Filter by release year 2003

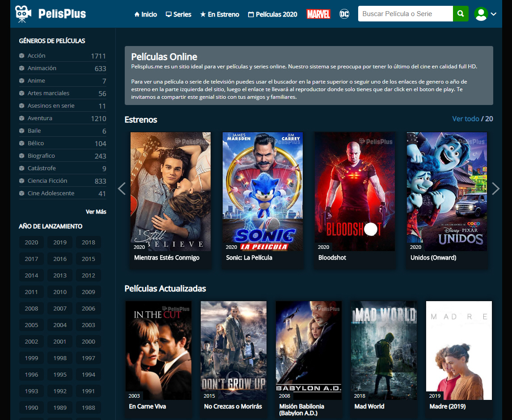[89, 325]
